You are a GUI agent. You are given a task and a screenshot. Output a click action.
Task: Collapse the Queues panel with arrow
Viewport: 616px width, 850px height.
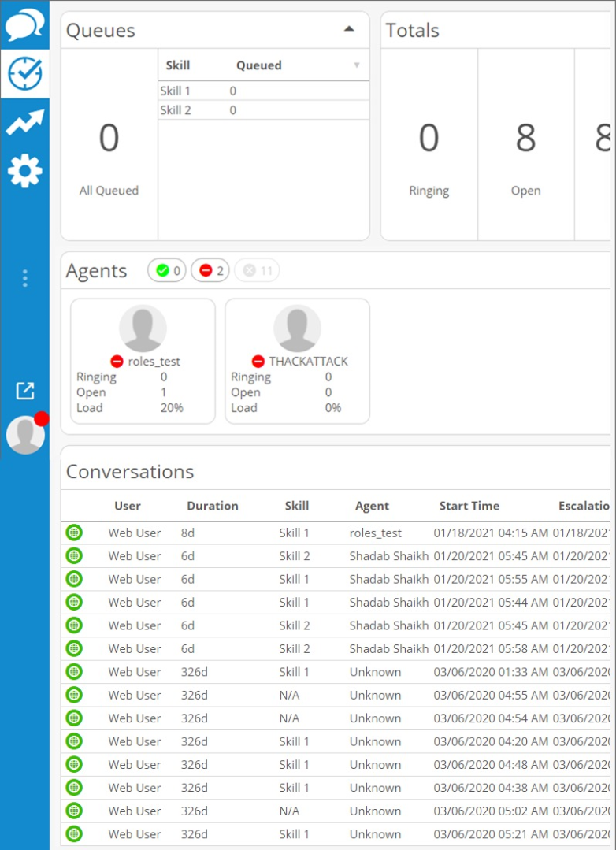tap(348, 29)
